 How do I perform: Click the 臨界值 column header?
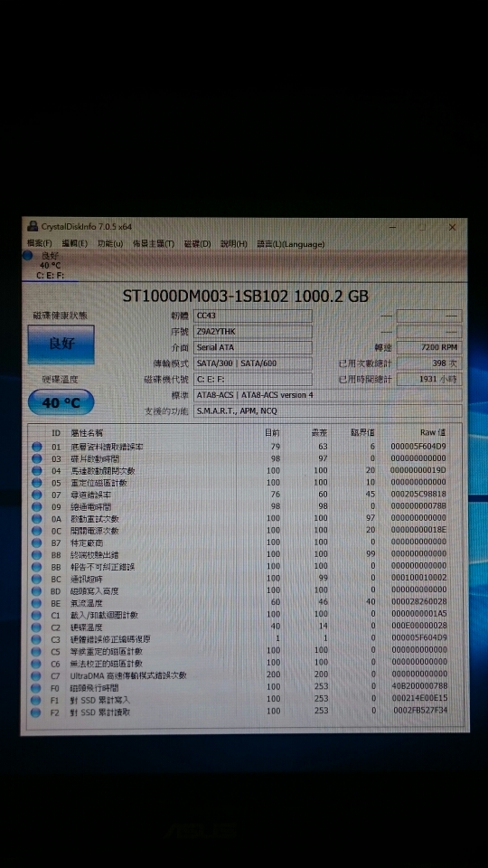pos(363,433)
